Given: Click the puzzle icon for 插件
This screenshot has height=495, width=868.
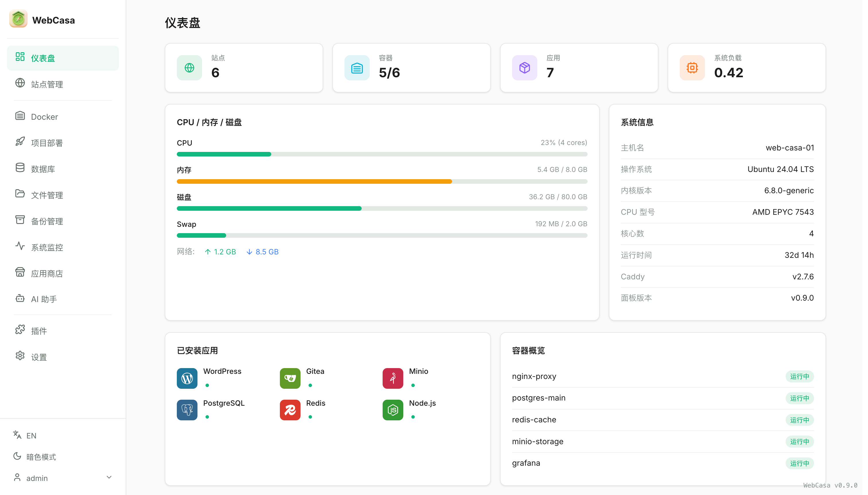Looking at the screenshot, I should click(20, 330).
